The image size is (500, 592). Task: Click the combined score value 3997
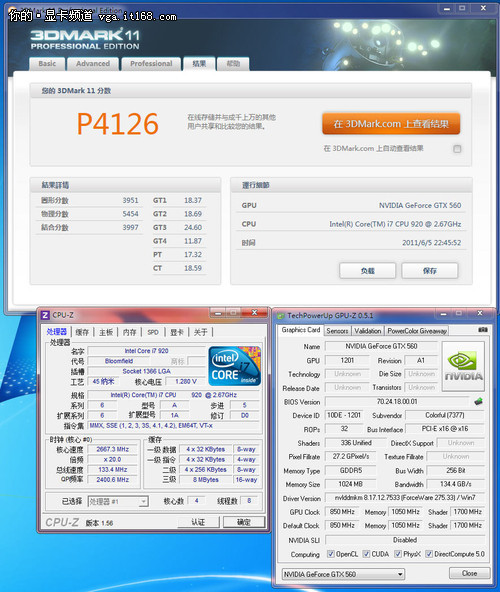point(130,228)
